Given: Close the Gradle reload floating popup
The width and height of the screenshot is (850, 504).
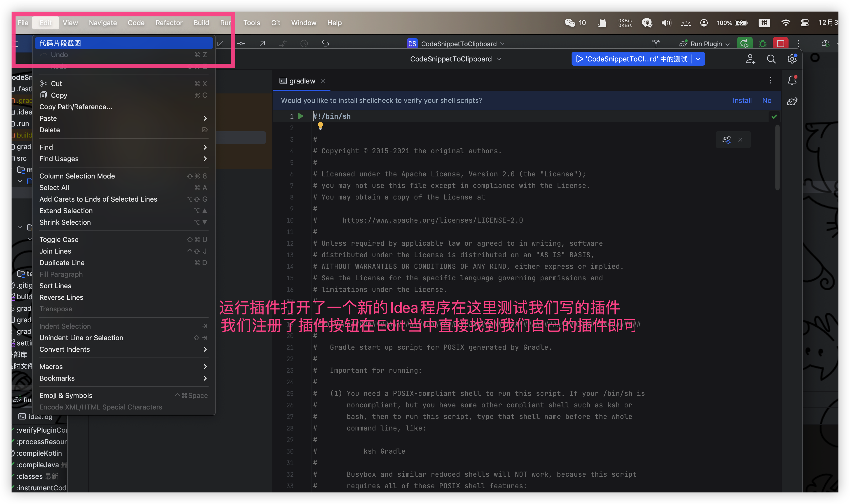Looking at the screenshot, I should pyautogui.click(x=740, y=140).
